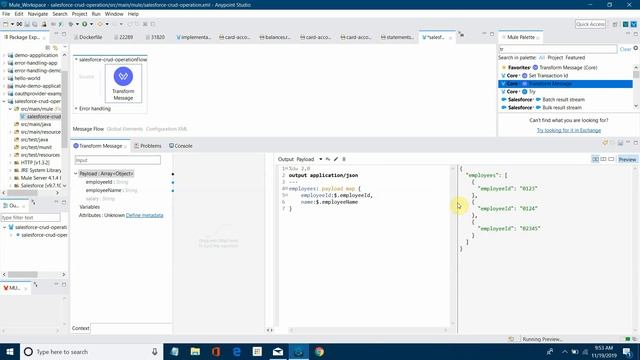Click the edit pencil icon in output toolbar

point(336,159)
